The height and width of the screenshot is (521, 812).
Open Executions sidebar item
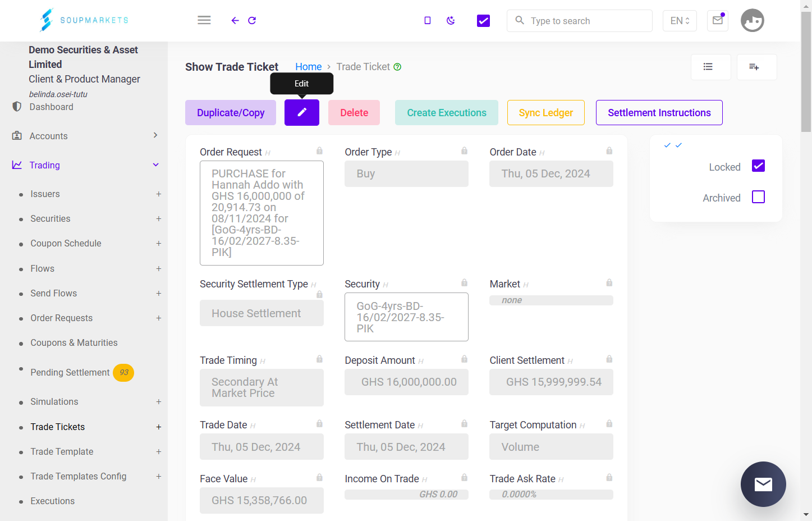[x=52, y=501]
